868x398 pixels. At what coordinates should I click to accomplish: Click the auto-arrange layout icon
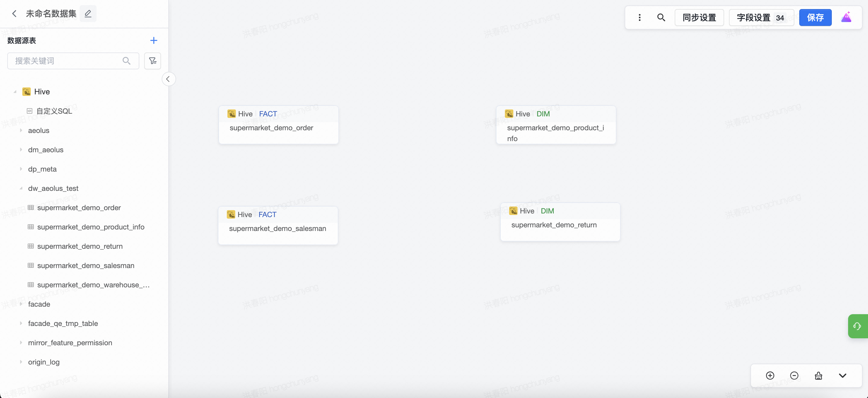coord(818,375)
